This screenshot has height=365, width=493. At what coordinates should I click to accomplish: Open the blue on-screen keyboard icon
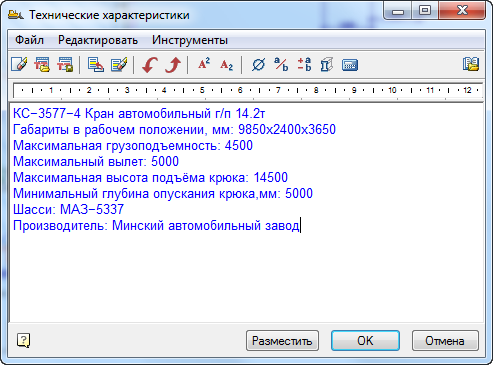pyautogui.click(x=350, y=65)
